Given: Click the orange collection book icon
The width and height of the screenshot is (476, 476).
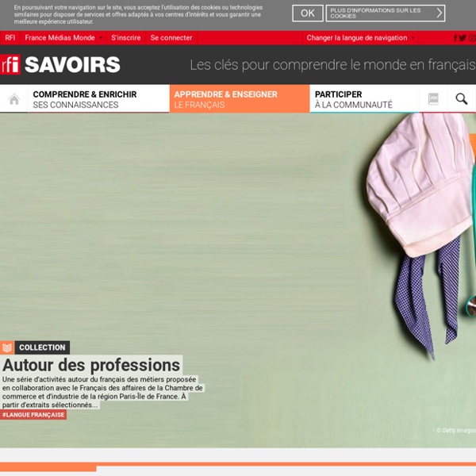Looking at the screenshot, I should (x=6, y=347).
